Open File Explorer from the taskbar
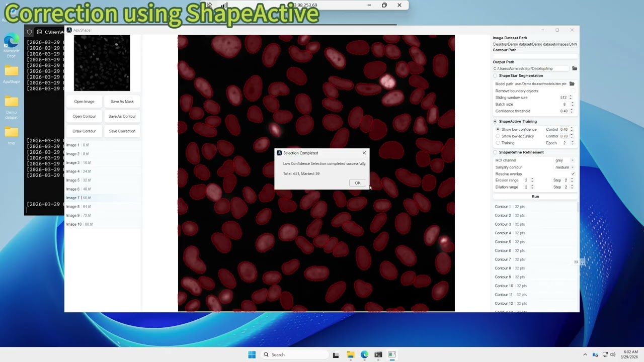The width and height of the screenshot is (644, 362). pos(351,355)
